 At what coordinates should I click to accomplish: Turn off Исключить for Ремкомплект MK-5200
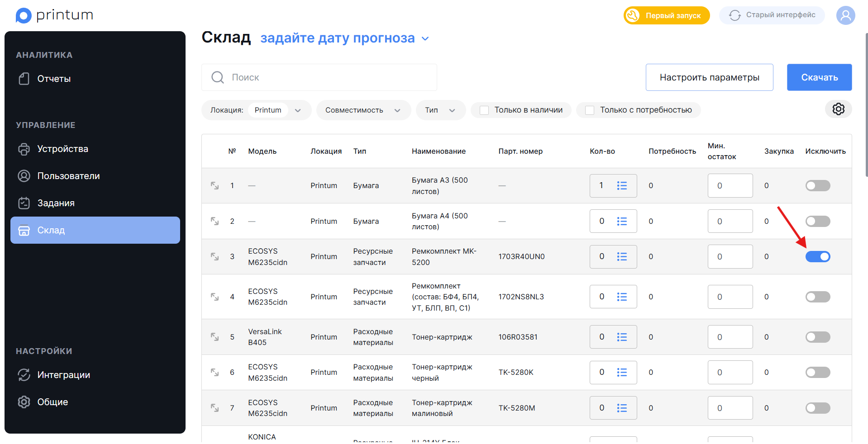click(x=818, y=256)
